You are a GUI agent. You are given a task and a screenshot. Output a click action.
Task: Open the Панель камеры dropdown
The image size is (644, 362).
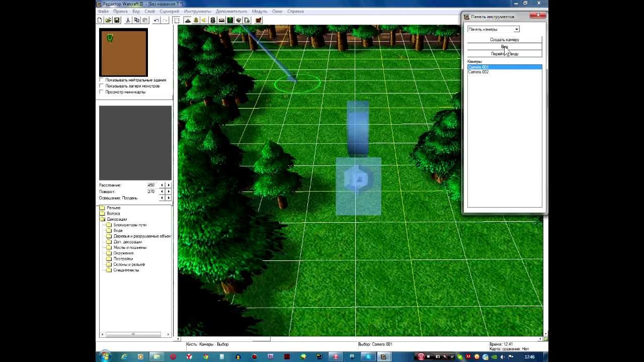click(x=493, y=29)
